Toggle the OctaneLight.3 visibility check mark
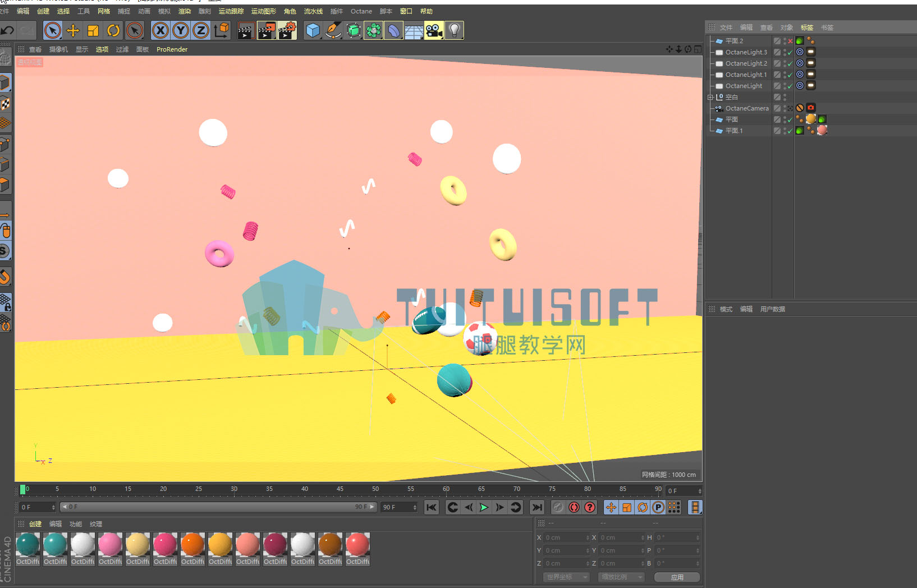The width and height of the screenshot is (917, 588). (x=790, y=53)
